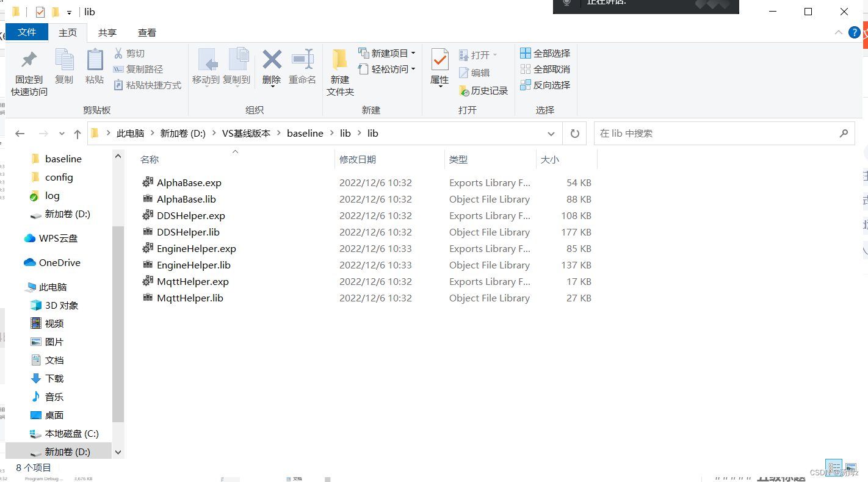
Task: Open WPS云盘 in navigation pane
Action: (59, 238)
